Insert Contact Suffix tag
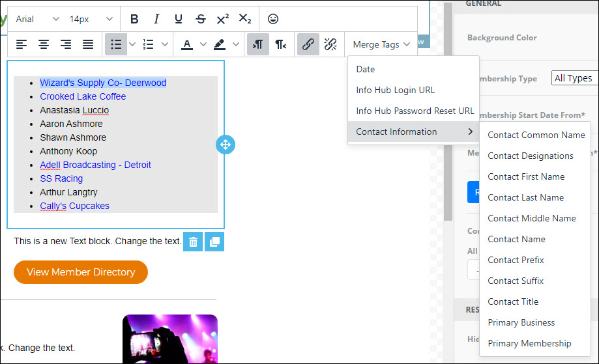 535,281
